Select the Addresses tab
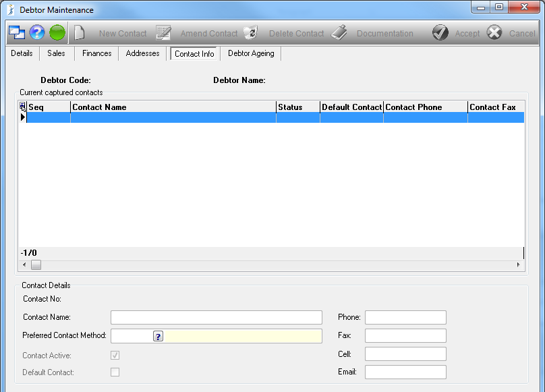 142,53
